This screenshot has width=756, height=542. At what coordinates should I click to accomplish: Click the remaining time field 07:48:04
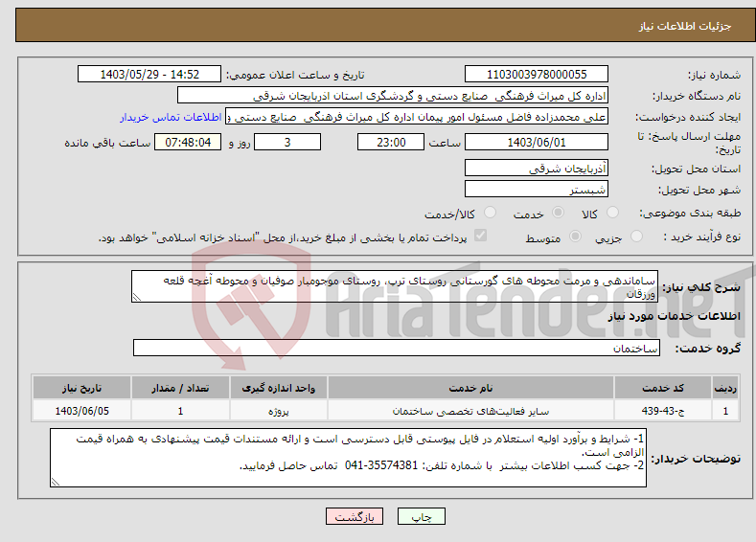click(188, 142)
